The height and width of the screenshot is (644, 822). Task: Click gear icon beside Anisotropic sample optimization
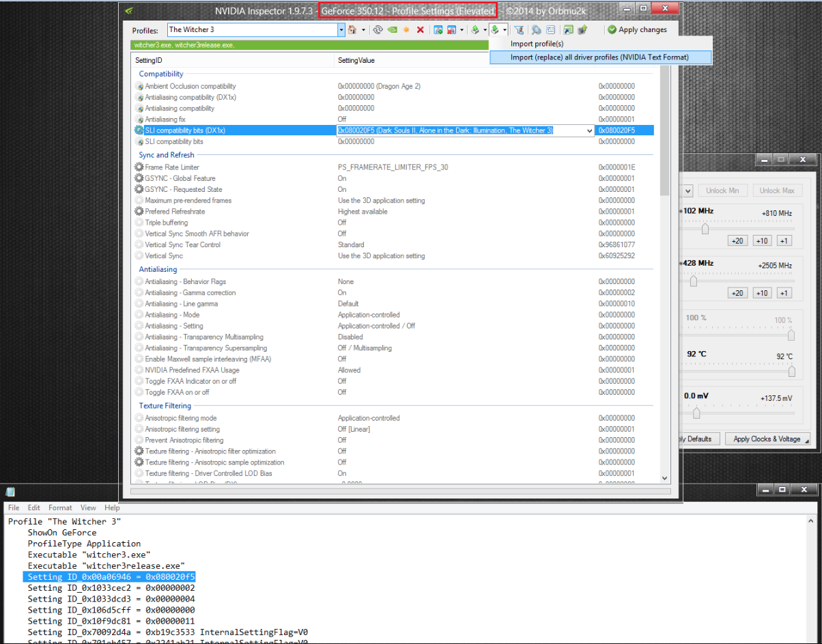coord(139,462)
